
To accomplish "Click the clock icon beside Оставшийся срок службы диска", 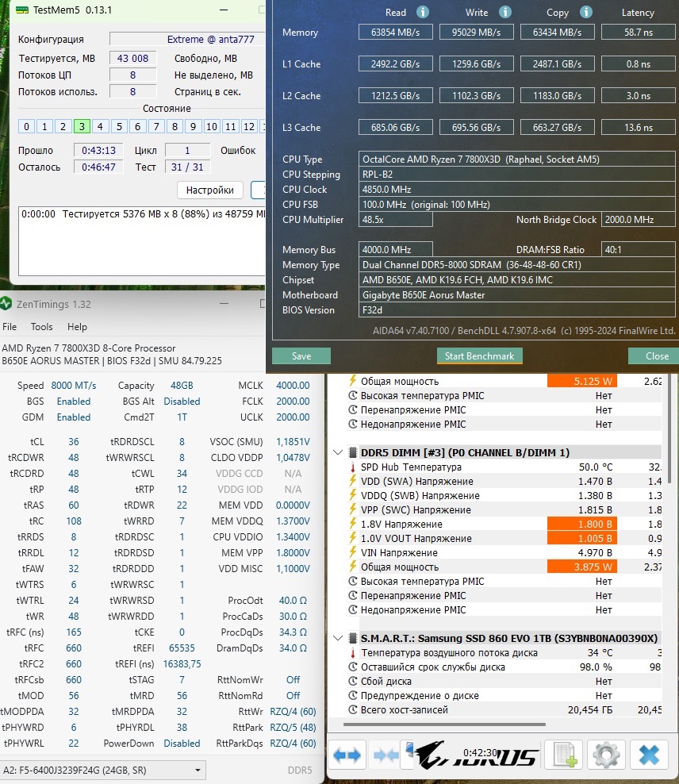I will pyautogui.click(x=353, y=667).
